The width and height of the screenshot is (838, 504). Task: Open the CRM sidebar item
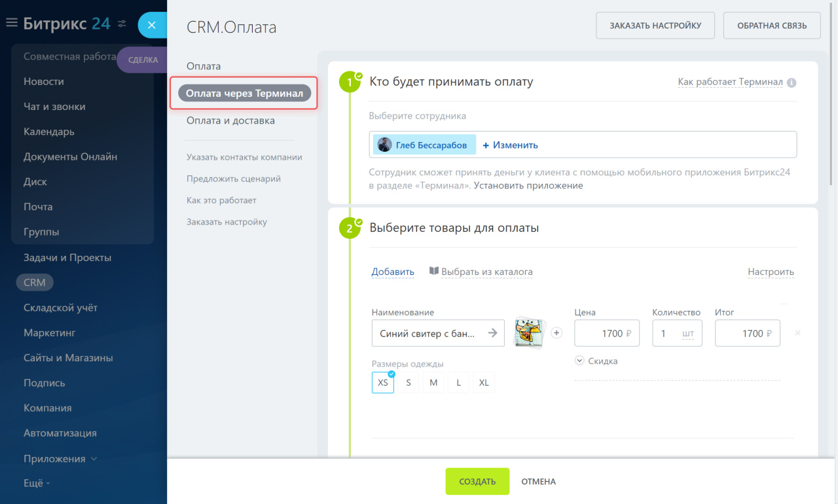(x=35, y=283)
